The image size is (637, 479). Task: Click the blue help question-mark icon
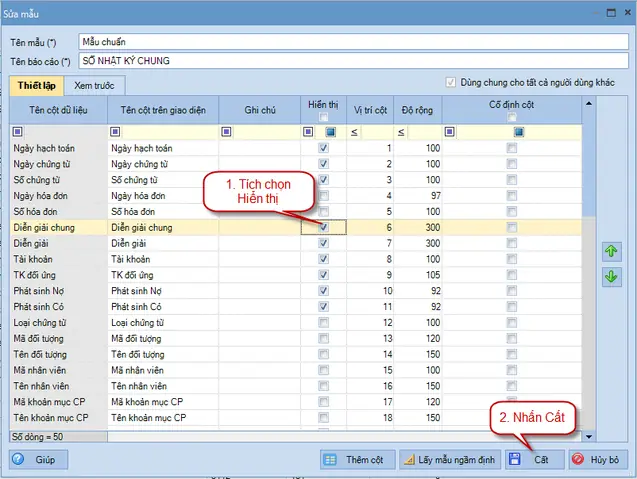18,459
